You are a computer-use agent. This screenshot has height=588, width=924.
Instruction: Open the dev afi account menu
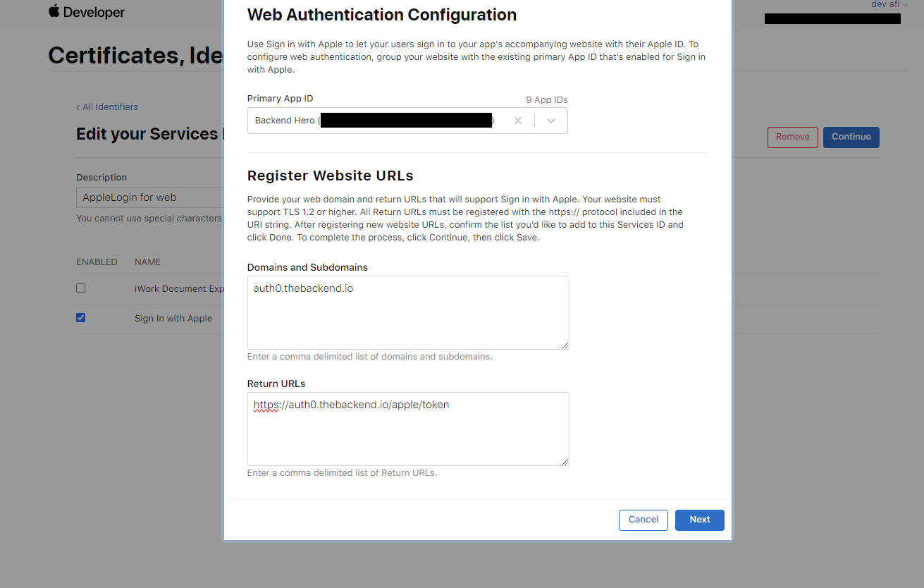(x=889, y=4)
